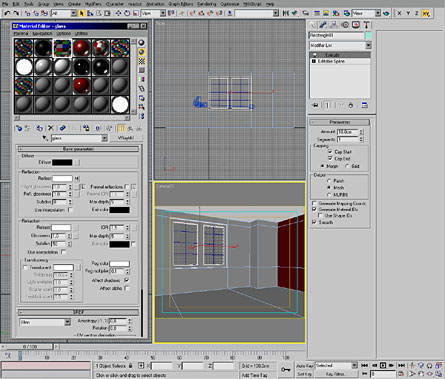Click the Redo arrow in main toolbar
Image resolution: width=445 pixels, height=379 pixels.
(16, 13)
